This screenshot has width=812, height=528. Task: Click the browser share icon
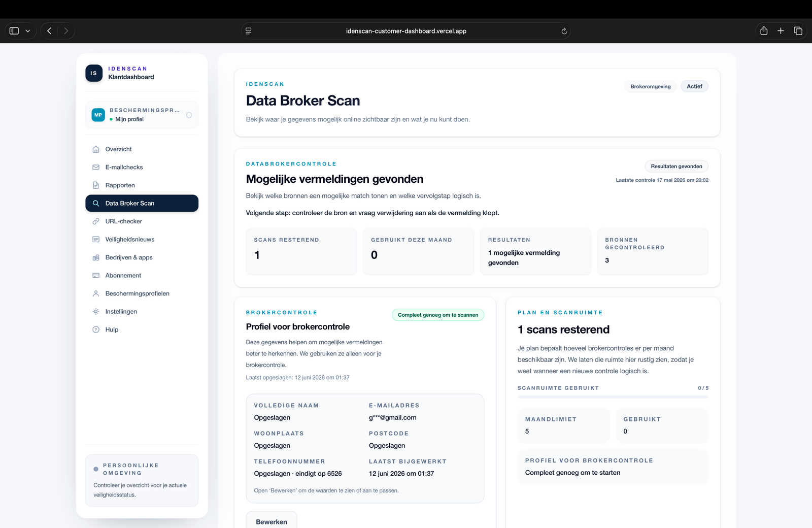click(764, 30)
